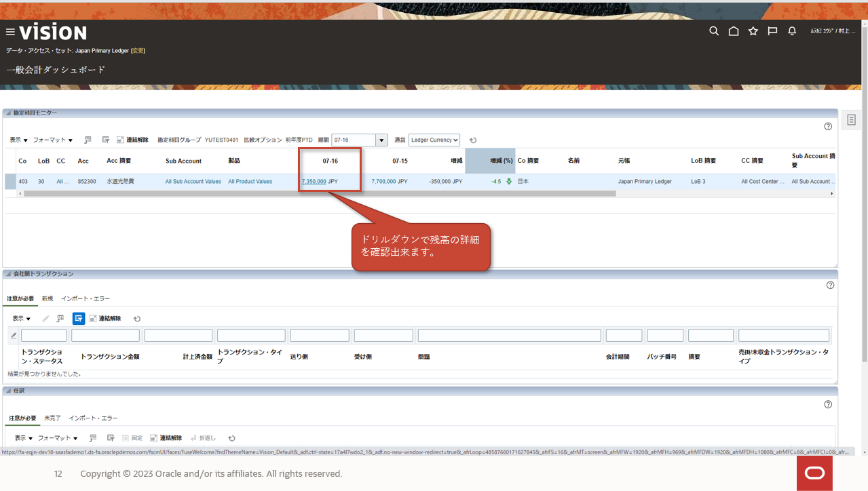Screen dimensions: 868x491
Task: Open help icon in 勘定科目モニター panel
Action: coord(828,126)
